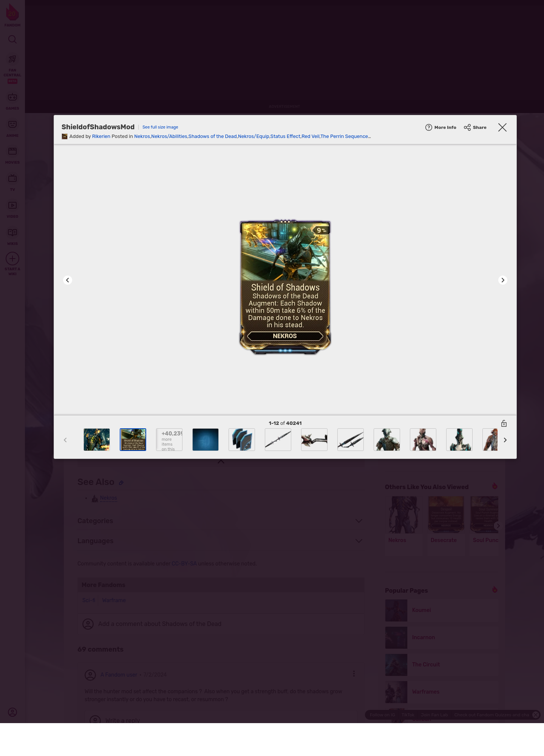The width and height of the screenshot is (544, 756).
Task: Open comment options three-dot menu
Action: pyautogui.click(x=354, y=674)
